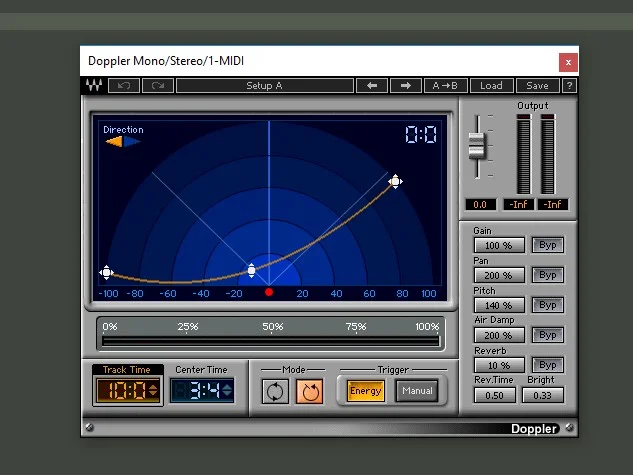Click the Gain 100 % value box
Screen dimensions: 633x475
pyautogui.click(x=499, y=245)
